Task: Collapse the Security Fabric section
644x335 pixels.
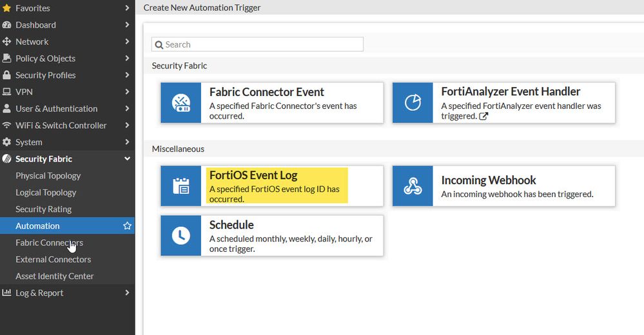Action: 127,159
